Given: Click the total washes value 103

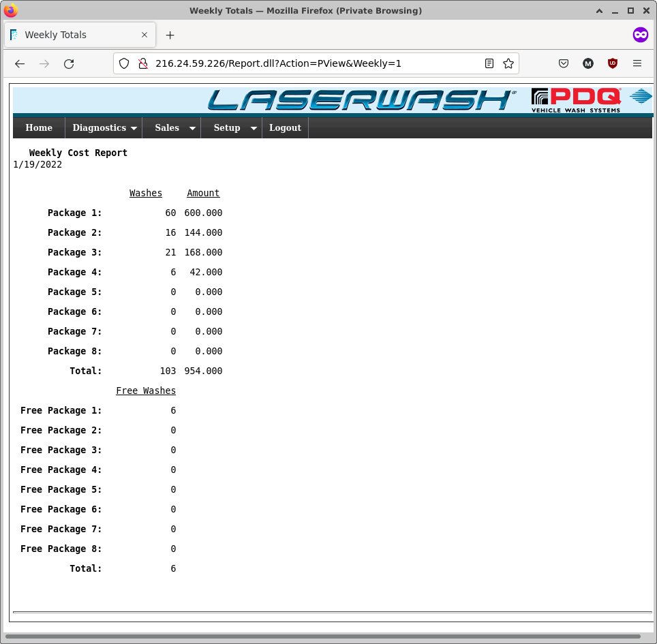Looking at the screenshot, I should (168, 371).
